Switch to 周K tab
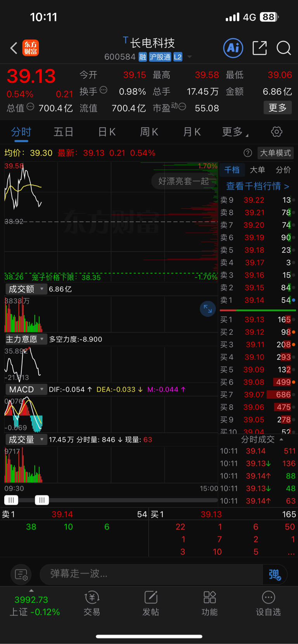The width and height of the screenshot is (298, 644). (x=149, y=132)
